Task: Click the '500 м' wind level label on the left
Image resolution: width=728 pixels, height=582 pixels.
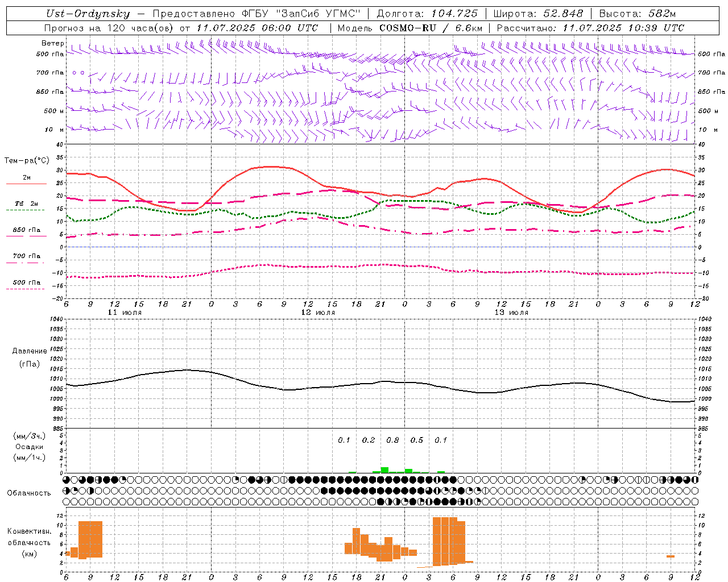Action: (x=55, y=111)
